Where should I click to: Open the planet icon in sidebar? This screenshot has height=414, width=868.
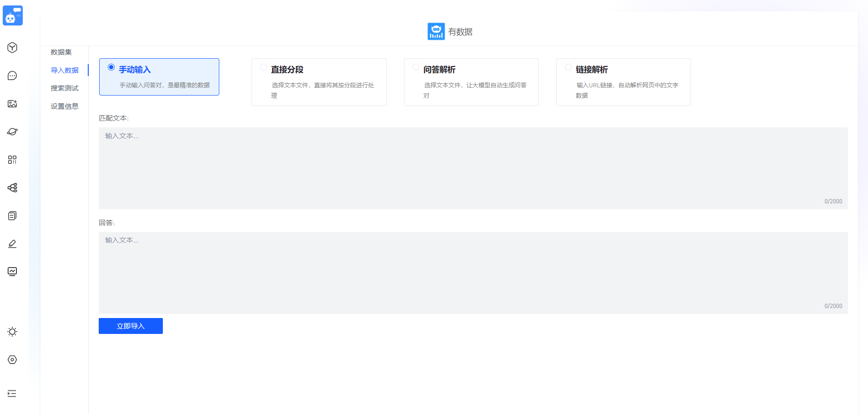pos(12,131)
